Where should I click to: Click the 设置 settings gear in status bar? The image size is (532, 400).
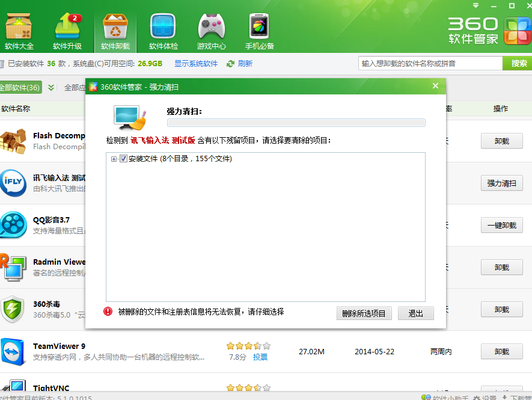click(485, 397)
